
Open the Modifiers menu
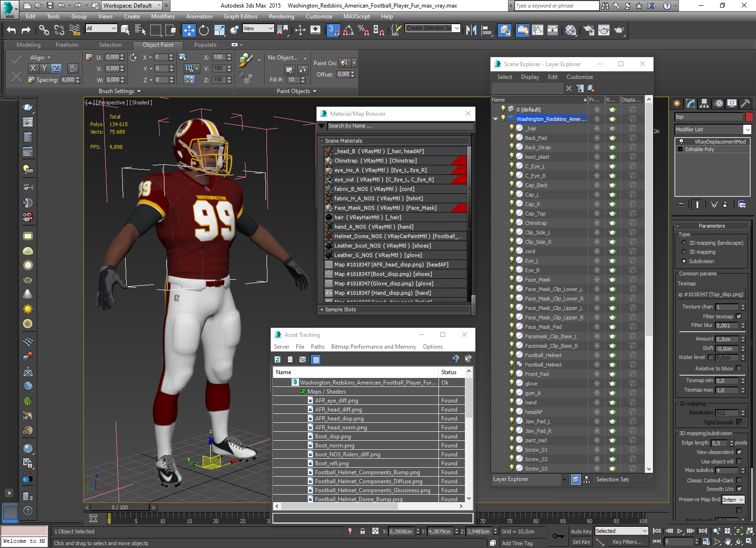163,17
